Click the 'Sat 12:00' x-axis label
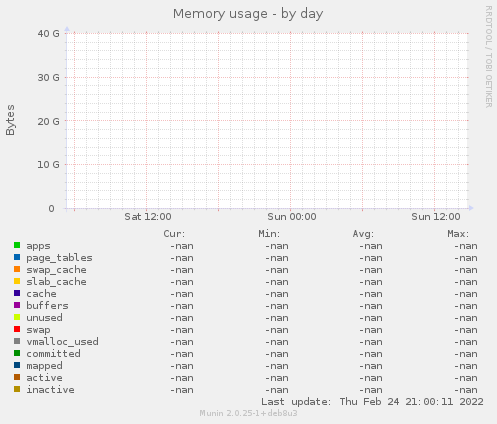The image size is (497, 424). 148,217
